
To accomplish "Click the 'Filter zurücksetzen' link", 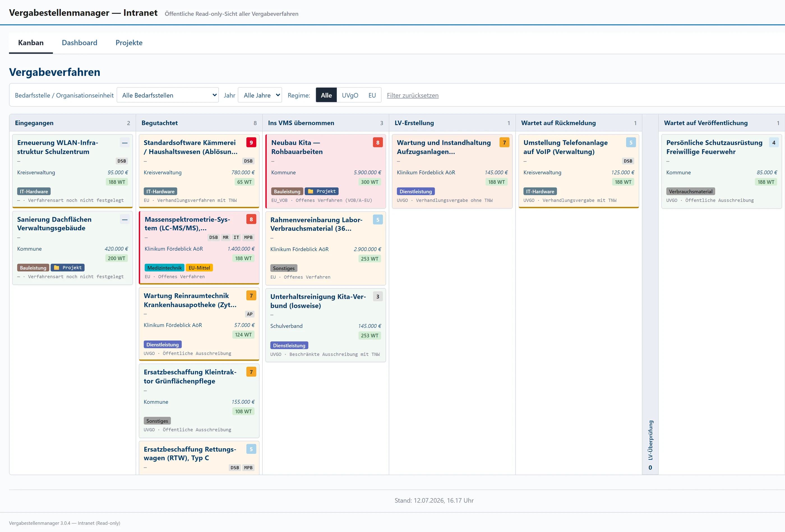I will point(412,96).
